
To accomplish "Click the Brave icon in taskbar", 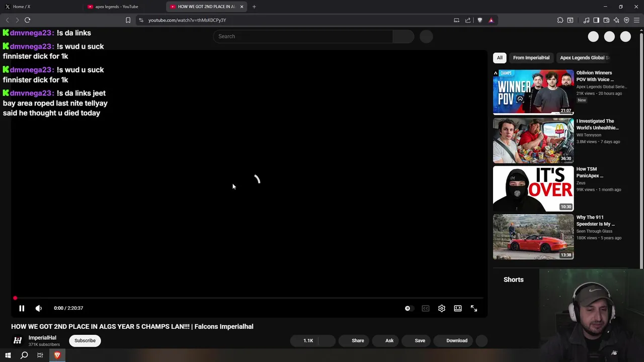I will [x=57, y=355].
